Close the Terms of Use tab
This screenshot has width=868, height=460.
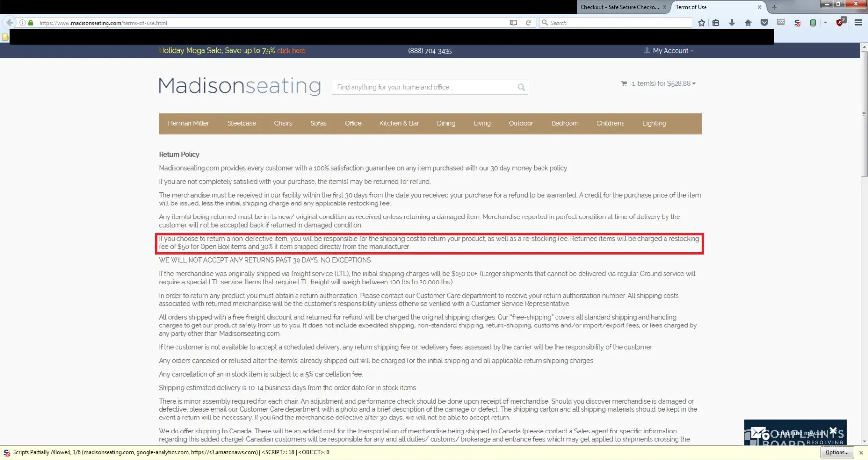(759, 7)
